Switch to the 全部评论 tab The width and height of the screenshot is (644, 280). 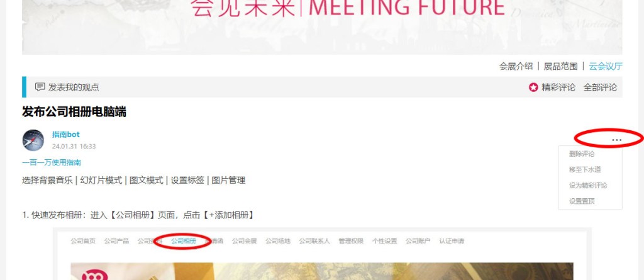[x=600, y=87]
